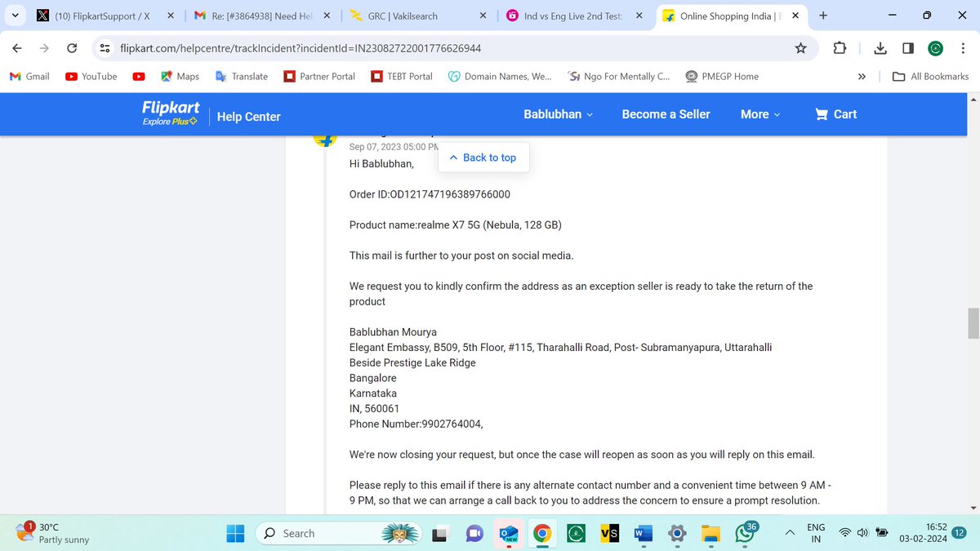Switch to Google Chrome on the taskbar

coord(541,533)
